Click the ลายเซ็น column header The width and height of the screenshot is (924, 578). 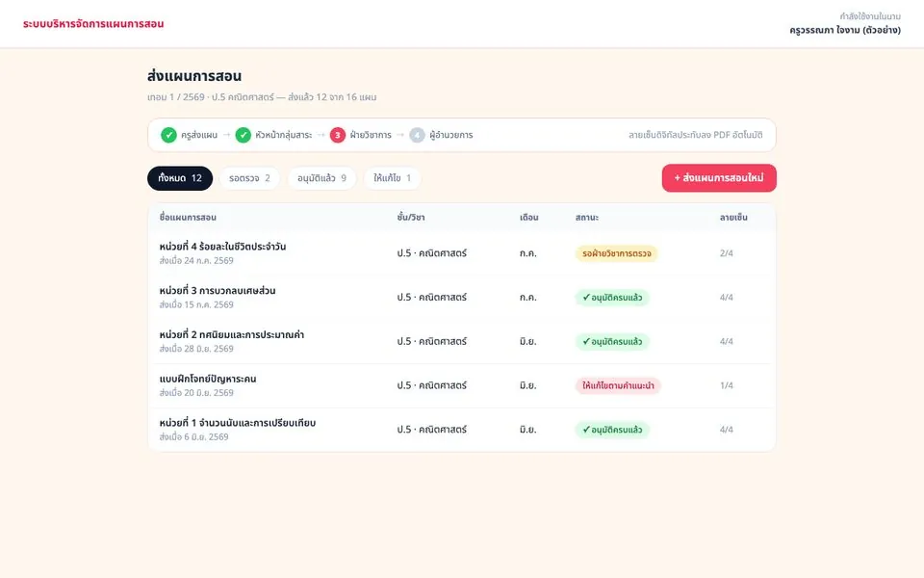pyautogui.click(x=733, y=218)
